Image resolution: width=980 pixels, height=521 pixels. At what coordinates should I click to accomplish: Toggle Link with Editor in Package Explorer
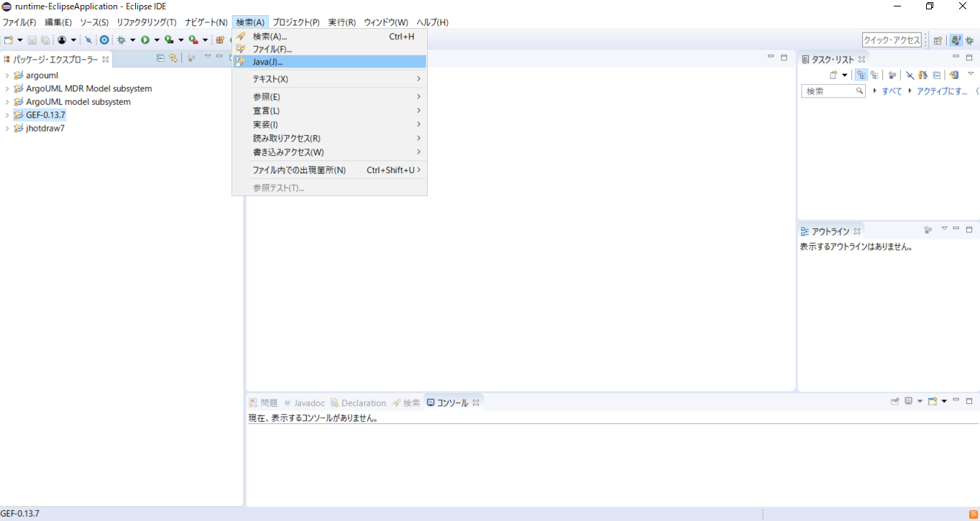tap(173, 58)
